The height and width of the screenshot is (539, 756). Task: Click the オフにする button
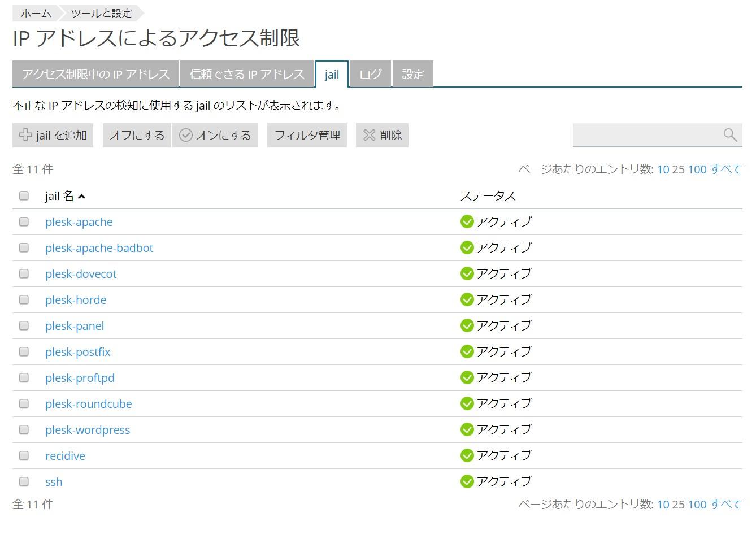pyautogui.click(x=137, y=135)
